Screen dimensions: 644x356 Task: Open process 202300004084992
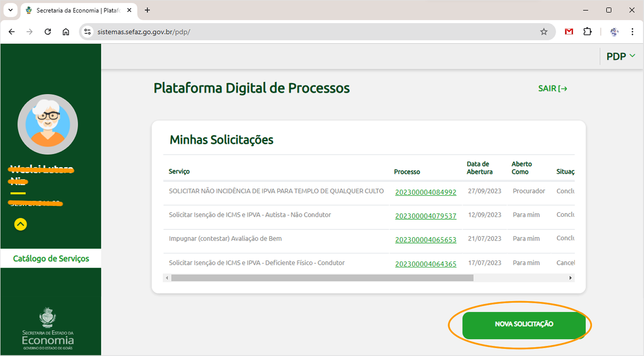coord(426,192)
